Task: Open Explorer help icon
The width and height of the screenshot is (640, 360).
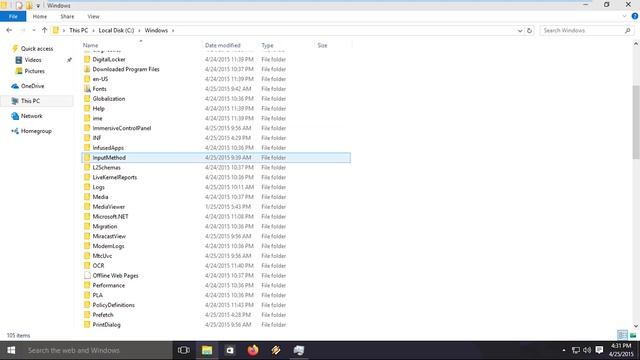Action: click(635, 16)
